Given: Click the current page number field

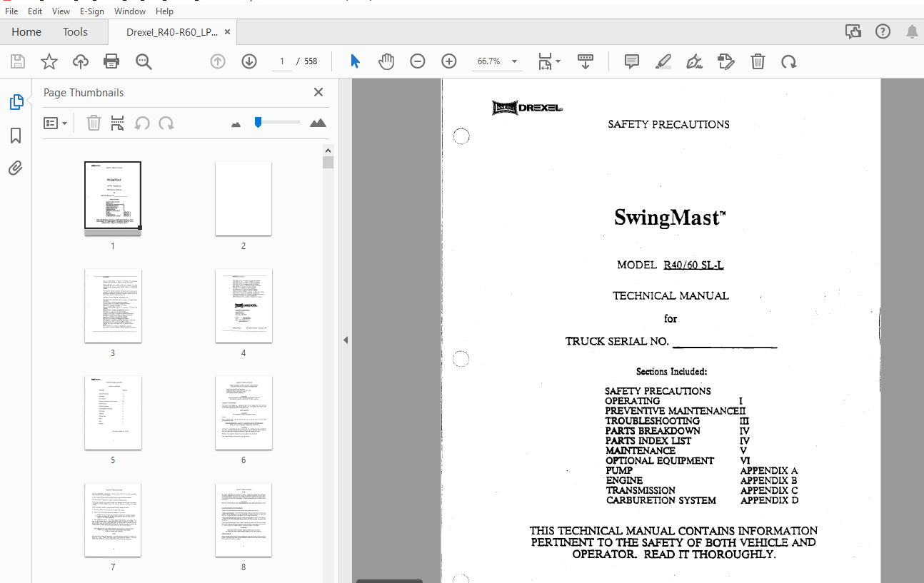Looking at the screenshot, I should pos(282,61).
